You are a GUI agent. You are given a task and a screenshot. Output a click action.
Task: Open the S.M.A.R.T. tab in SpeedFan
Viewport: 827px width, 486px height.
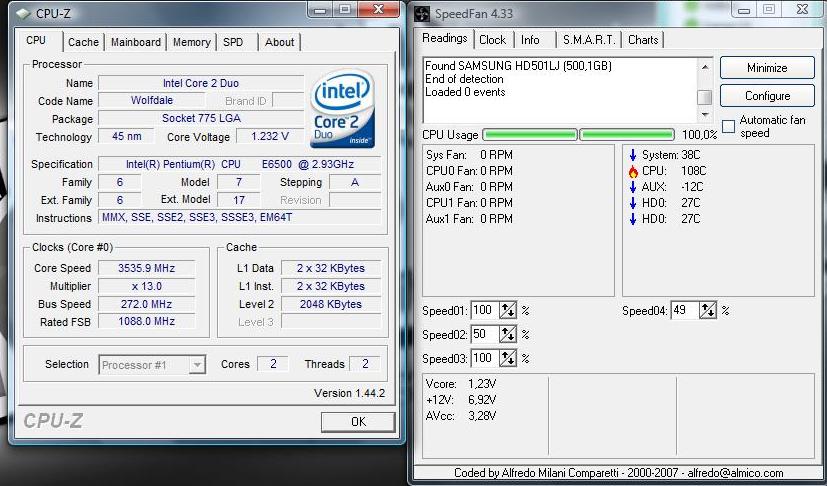tap(589, 40)
